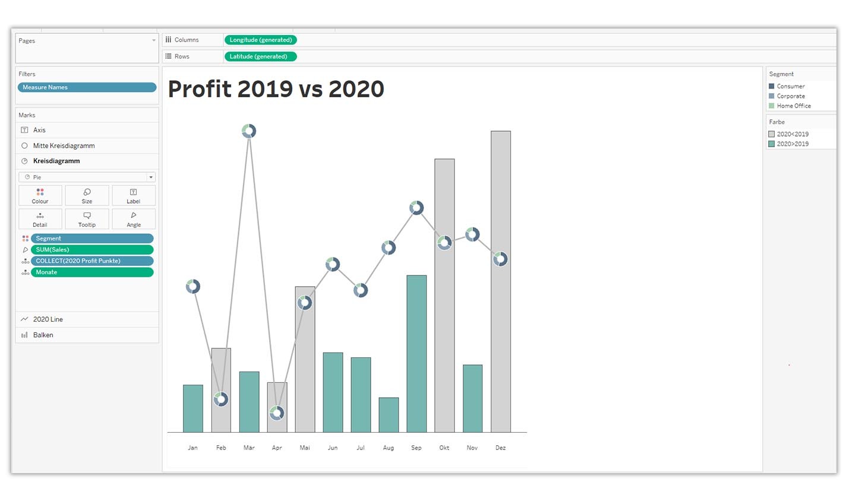Expand the Pages shelf dropdown arrow
The image size is (846, 504).
(154, 40)
